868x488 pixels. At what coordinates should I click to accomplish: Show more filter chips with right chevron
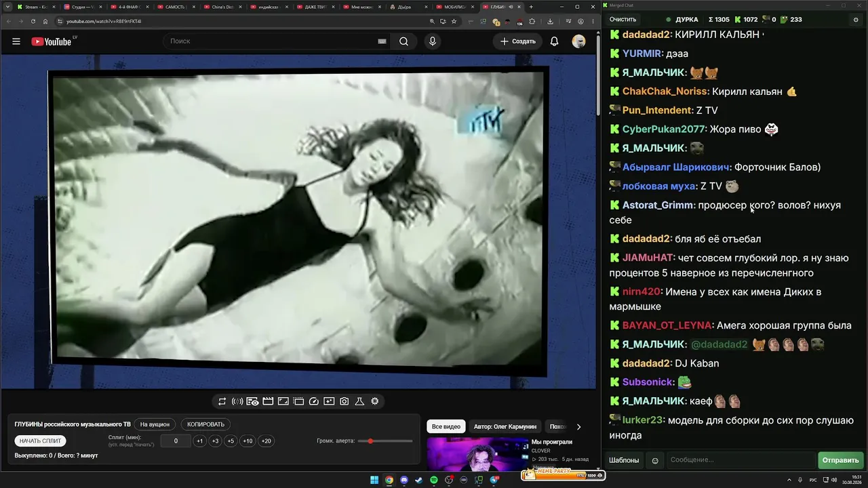click(x=578, y=427)
